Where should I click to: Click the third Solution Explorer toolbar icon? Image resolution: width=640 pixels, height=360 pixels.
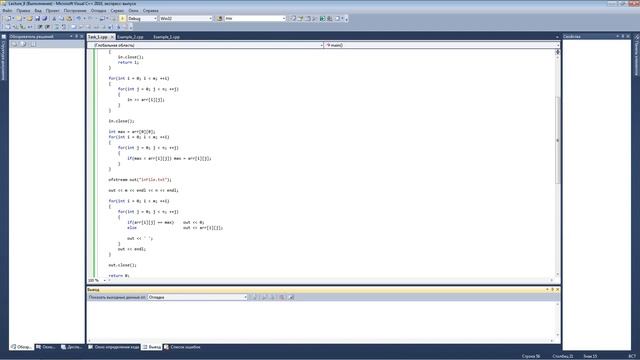click(x=33, y=44)
